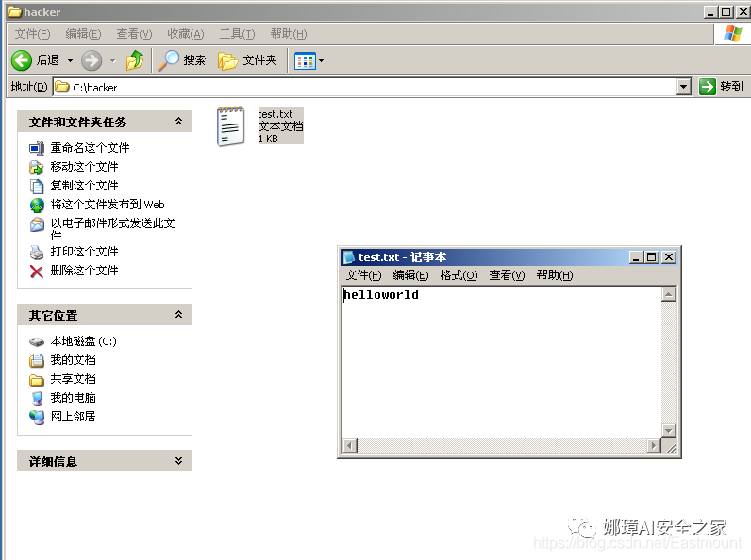Open Notepad's 文件(F) menu
Screen dimensions: 751x560
[363, 275]
